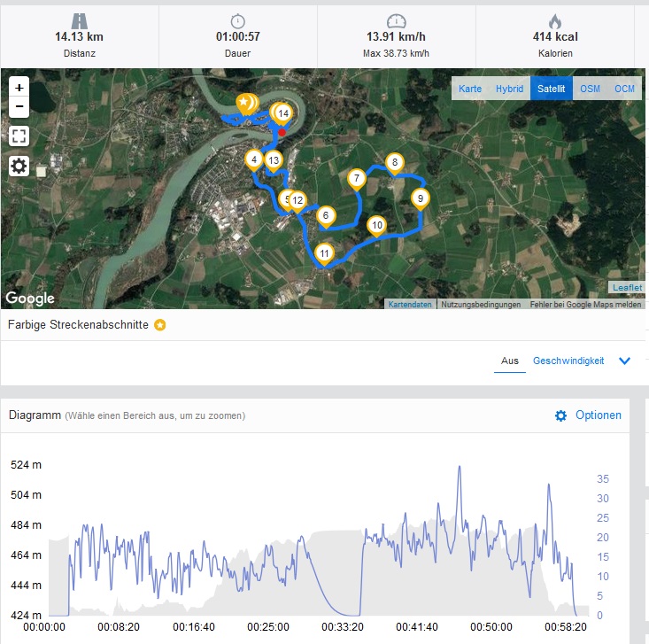
Task: Open map settings gear
Action: pyautogui.click(x=19, y=166)
